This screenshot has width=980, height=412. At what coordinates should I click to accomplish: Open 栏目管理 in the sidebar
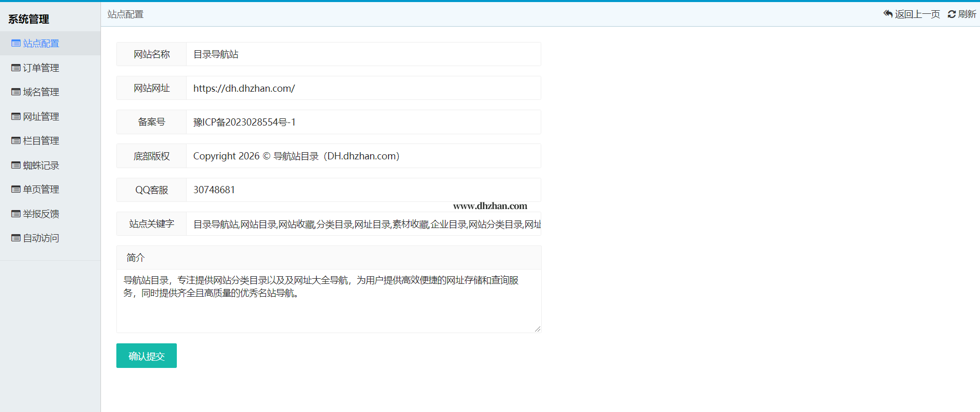pyautogui.click(x=40, y=141)
